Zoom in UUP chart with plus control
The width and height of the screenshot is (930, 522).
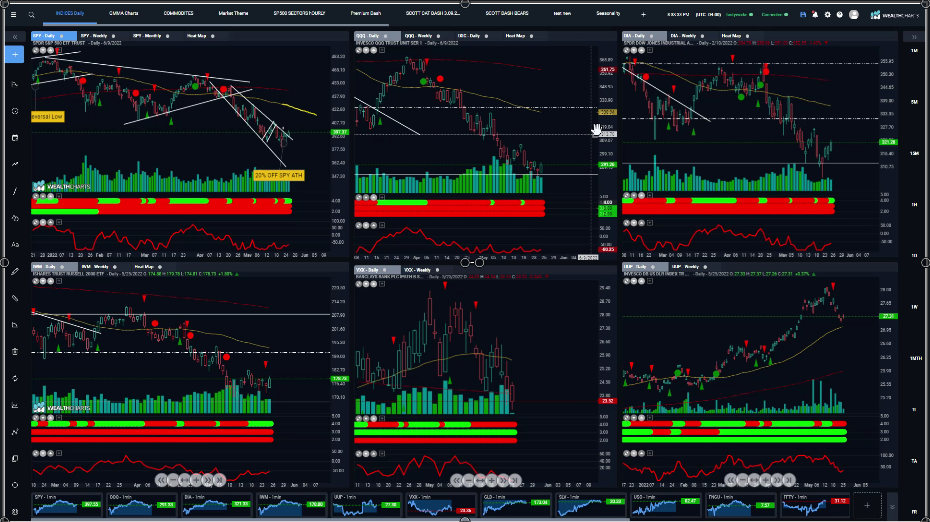point(765,479)
